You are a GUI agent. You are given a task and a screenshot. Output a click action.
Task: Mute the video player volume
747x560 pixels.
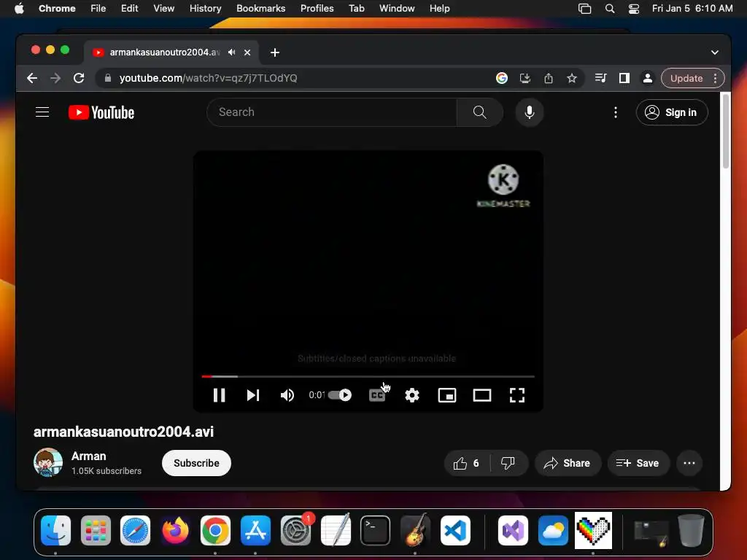click(x=287, y=395)
